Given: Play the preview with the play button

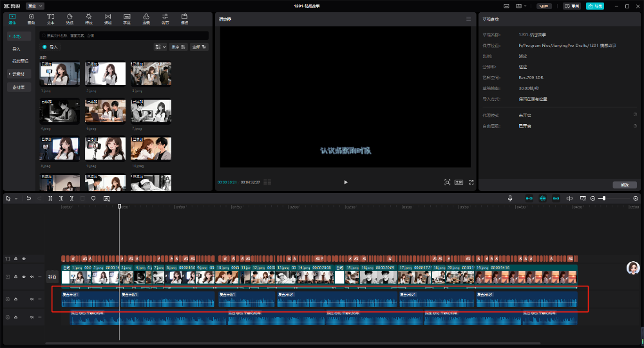Looking at the screenshot, I should tap(346, 182).
